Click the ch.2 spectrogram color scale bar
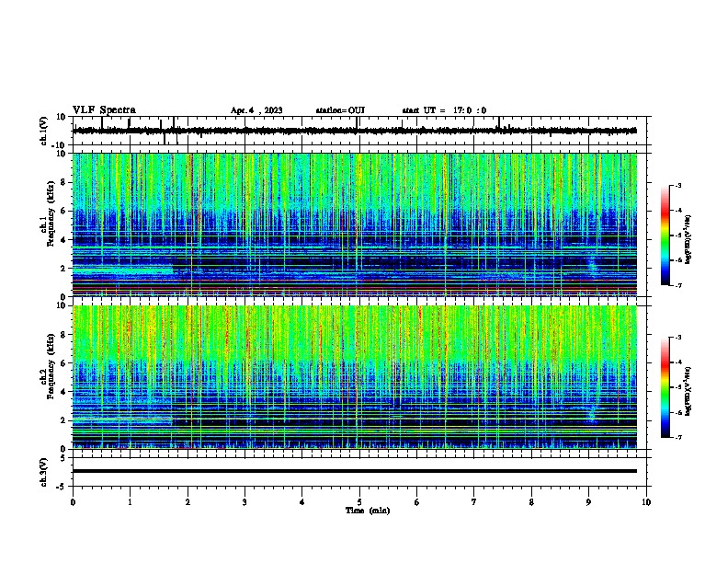Image resolution: width=728 pixels, height=563 pixels. click(665, 387)
